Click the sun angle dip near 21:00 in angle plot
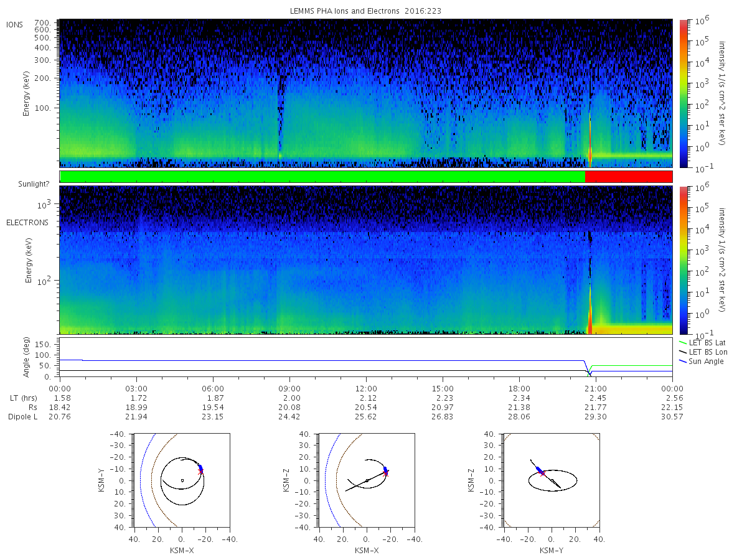This screenshot has height=560, width=747. tap(588, 368)
